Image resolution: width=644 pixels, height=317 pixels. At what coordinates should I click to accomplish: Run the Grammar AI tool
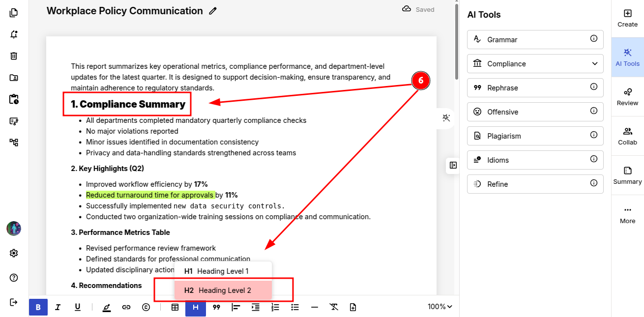click(535, 40)
